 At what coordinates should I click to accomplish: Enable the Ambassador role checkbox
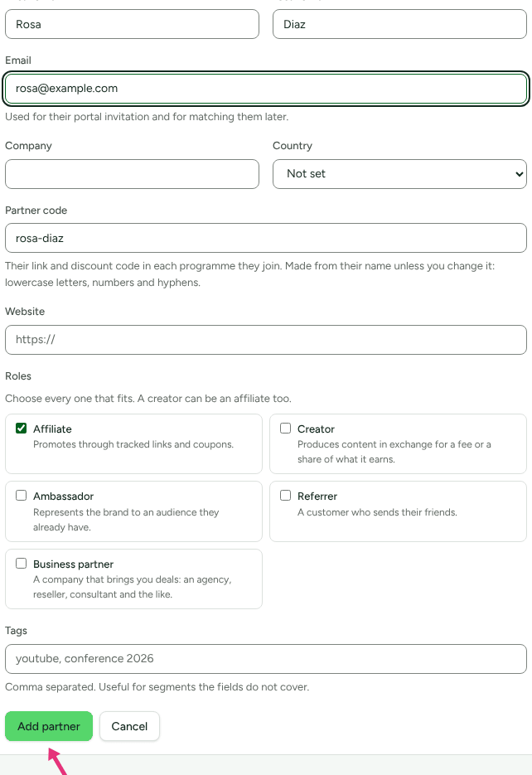(x=21, y=495)
